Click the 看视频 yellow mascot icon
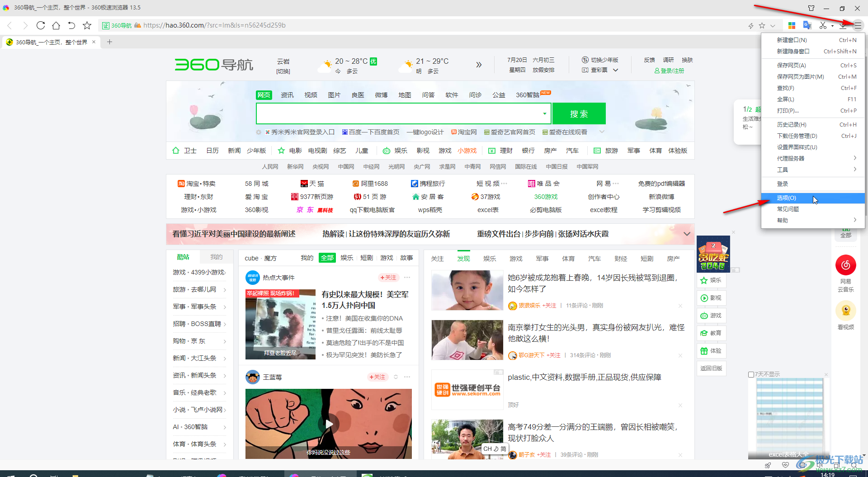868x477 pixels. tap(845, 311)
